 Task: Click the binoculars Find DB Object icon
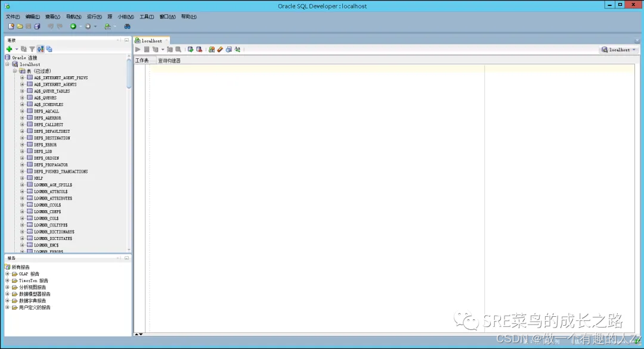click(128, 26)
